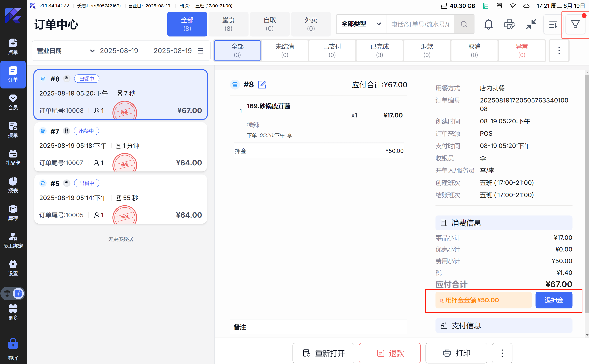Click the search magnifier button
Screen dimensions: 589x364
coord(464,24)
